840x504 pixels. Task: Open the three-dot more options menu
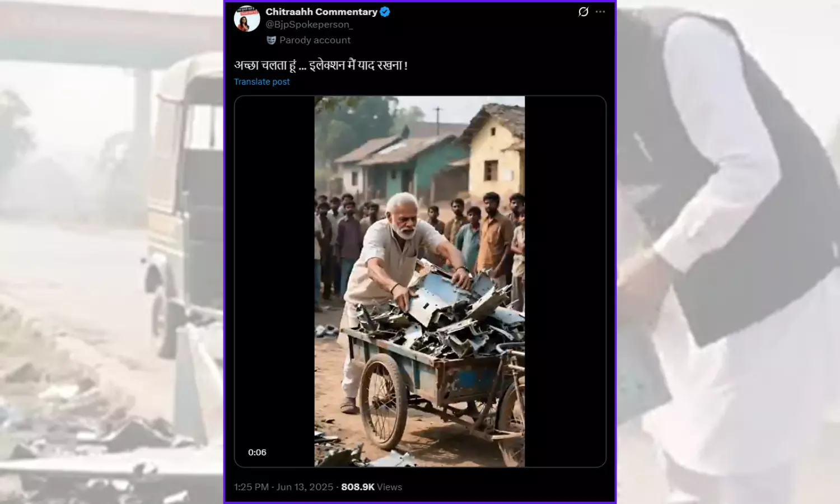600,12
